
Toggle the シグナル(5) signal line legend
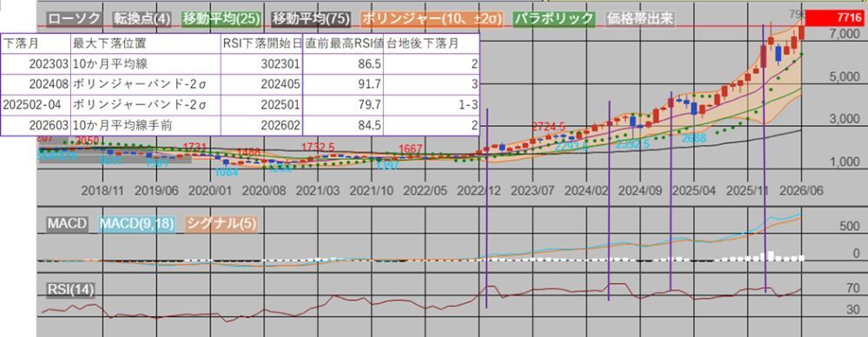(x=221, y=224)
